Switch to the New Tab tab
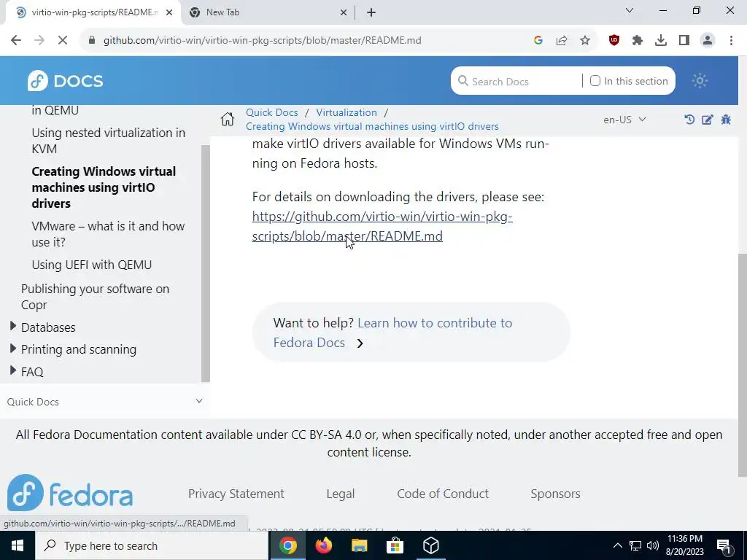 (x=267, y=12)
